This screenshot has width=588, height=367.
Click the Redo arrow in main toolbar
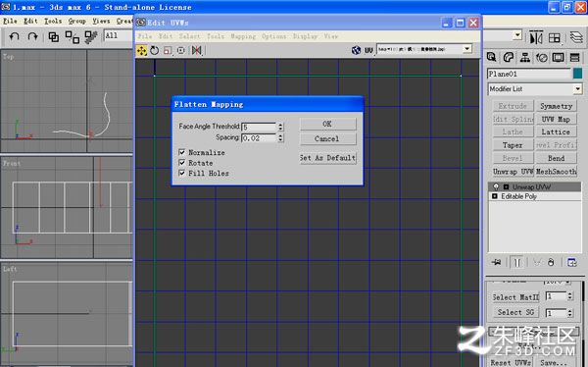click(33, 37)
